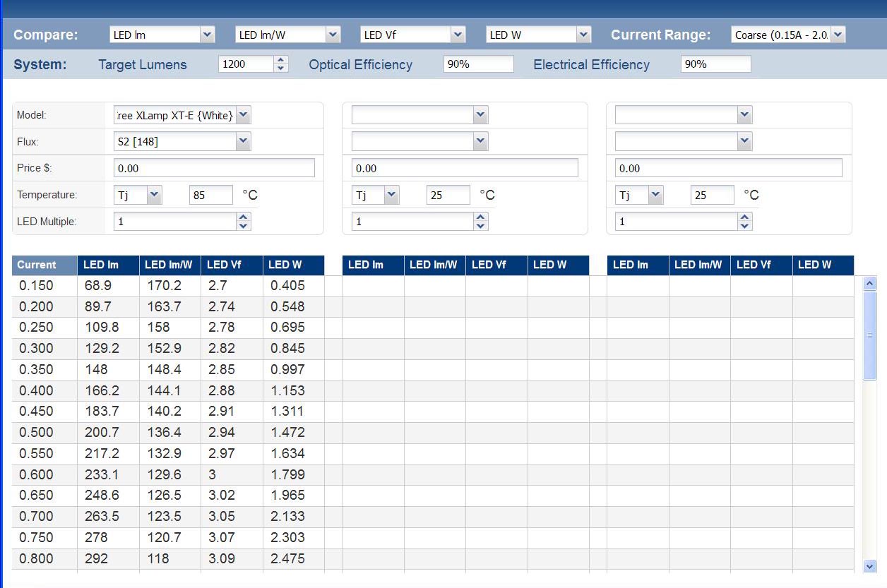Decrease Target Lumens with down arrow
The height and width of the screenshot is (588, 887).
click(x=281, y=68)
